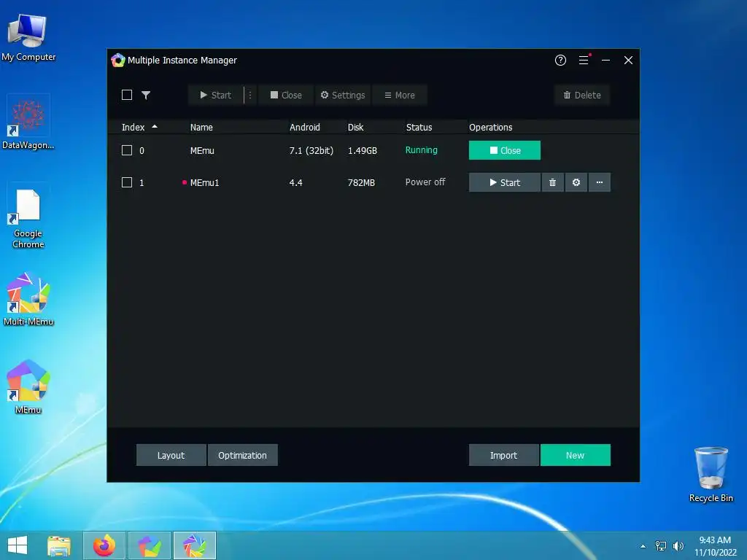Open Multi-MEmu desktop shortcut
The width and height of the screenshot is (747, 560).
28,299
